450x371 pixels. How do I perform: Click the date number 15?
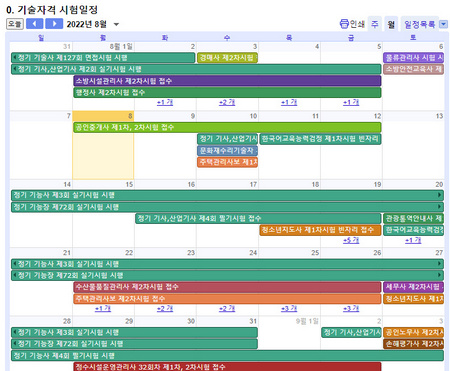click(129, 184)
